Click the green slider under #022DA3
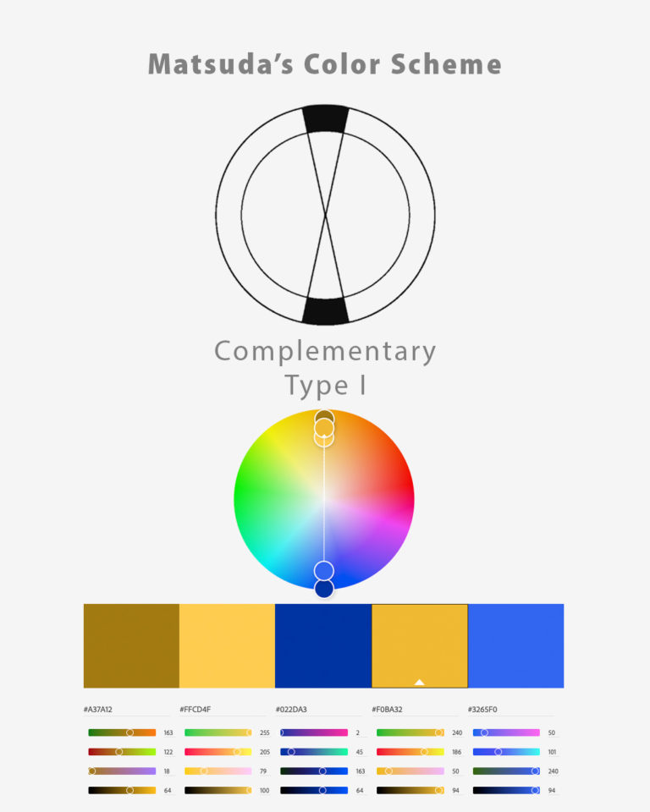Image resolution: width=650 pixels, height=812 pixels. pyautogui.click(x=314, y=752)
